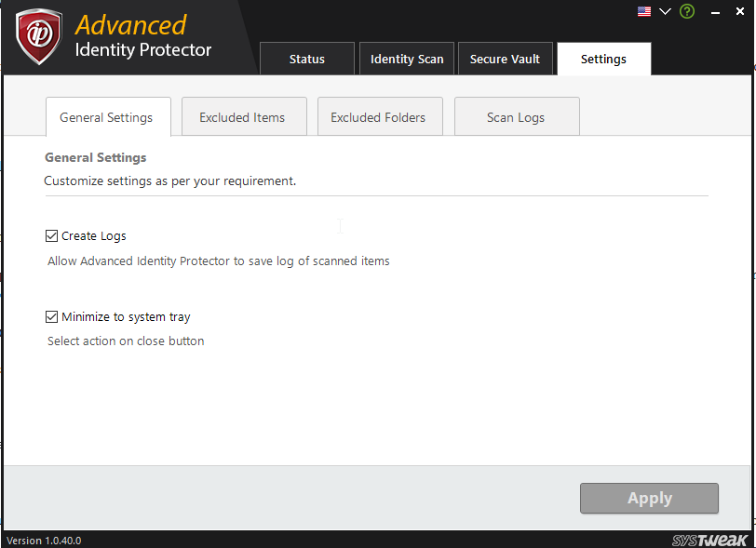Image resolution: width=756 pixels, height=548 pixels.
Task: Open the Status section
Action: pos(306,58)
